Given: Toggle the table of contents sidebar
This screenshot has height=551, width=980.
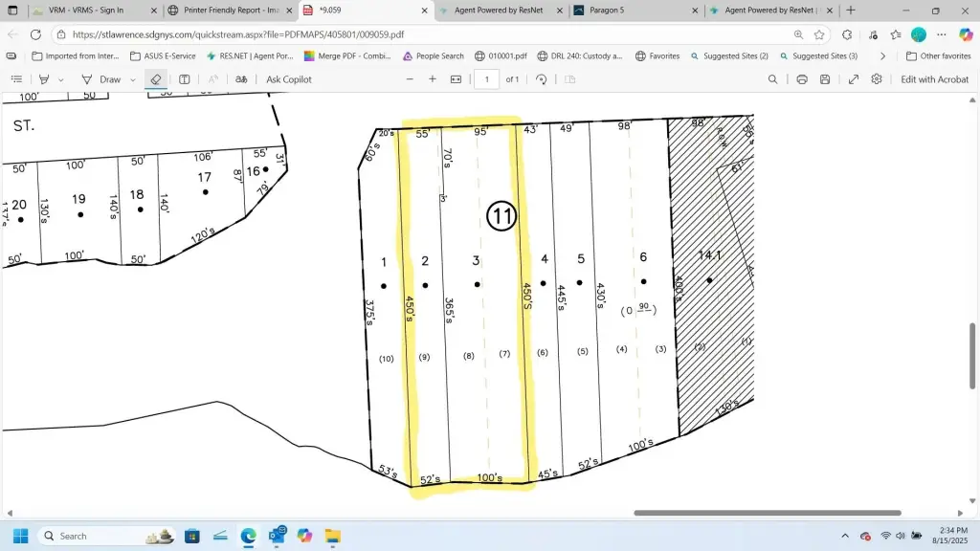Looking at the screenshot, I should (x=16, y=79).
